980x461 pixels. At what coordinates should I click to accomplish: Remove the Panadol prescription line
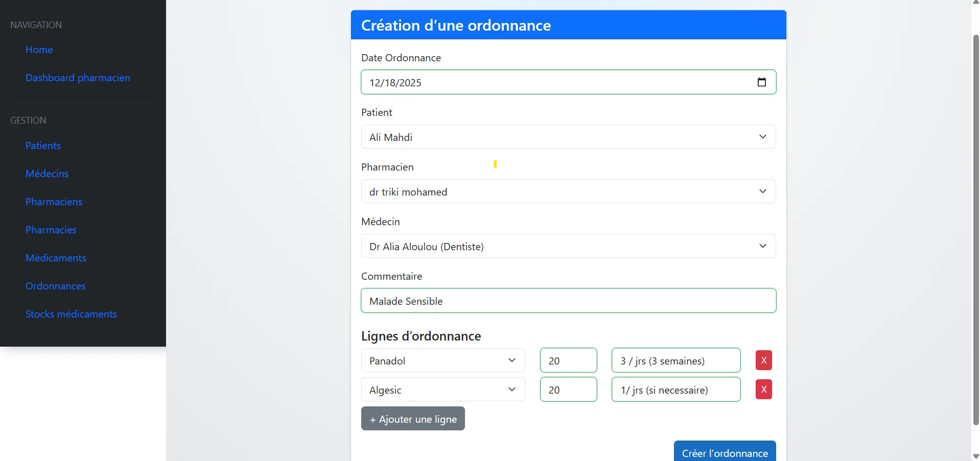763,360
